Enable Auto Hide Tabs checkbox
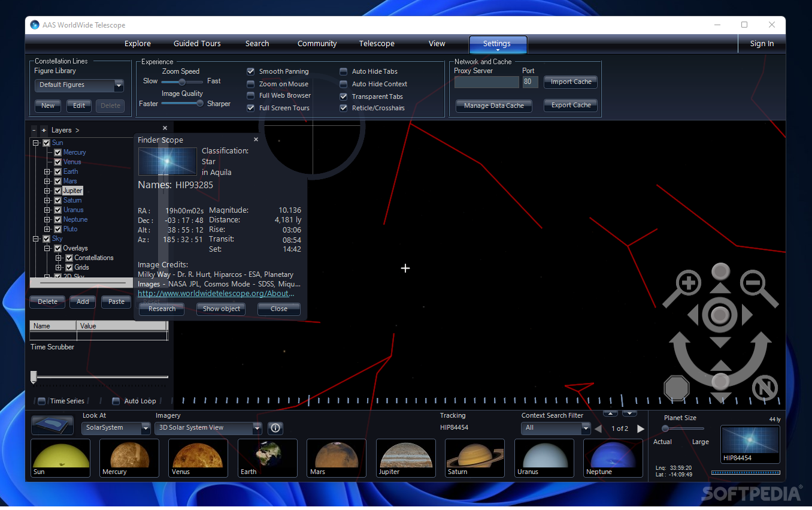The image size is (812, 510). click(344, 71)
